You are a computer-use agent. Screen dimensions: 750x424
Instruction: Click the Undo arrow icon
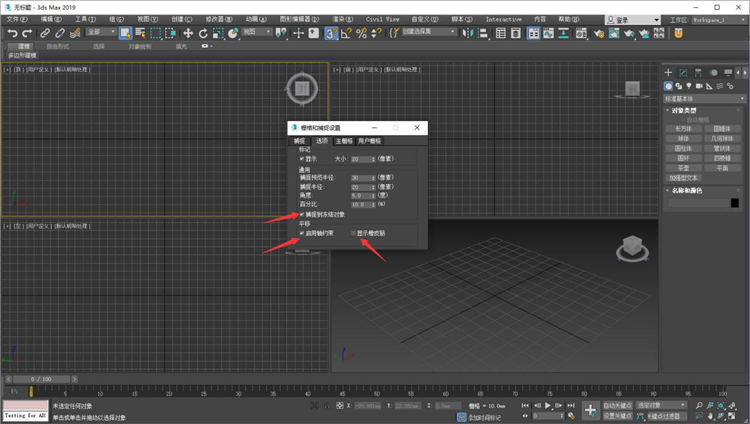12,33
